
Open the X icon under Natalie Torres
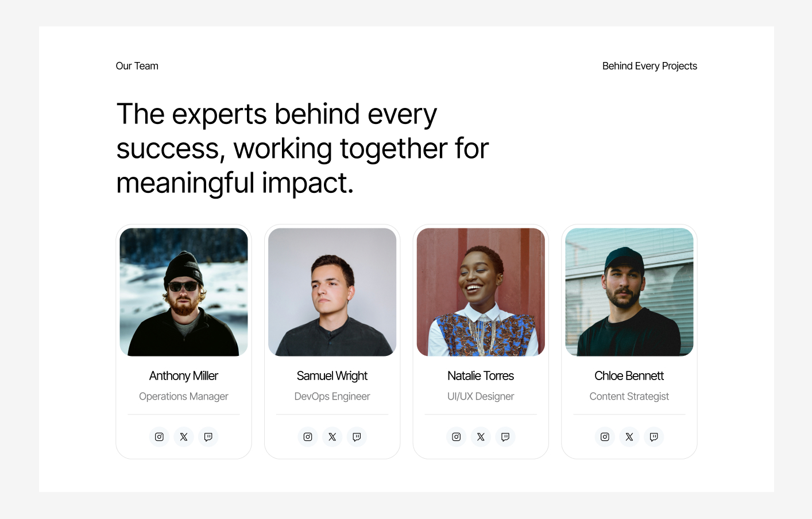481,436
